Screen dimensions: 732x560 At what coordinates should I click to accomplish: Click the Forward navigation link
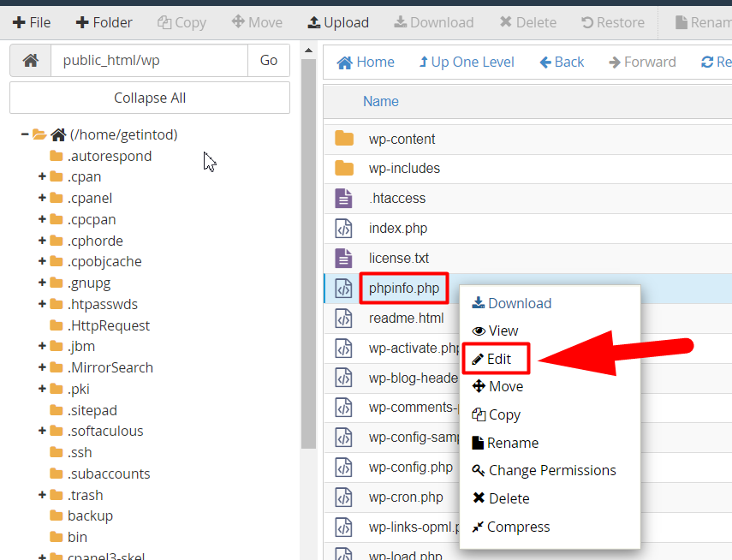[642, 63]
